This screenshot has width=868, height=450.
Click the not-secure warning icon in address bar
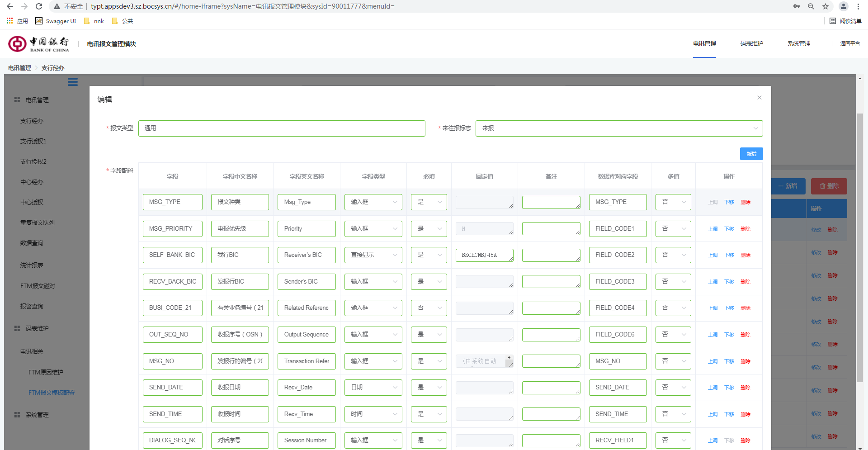click(x=57, y=6)
